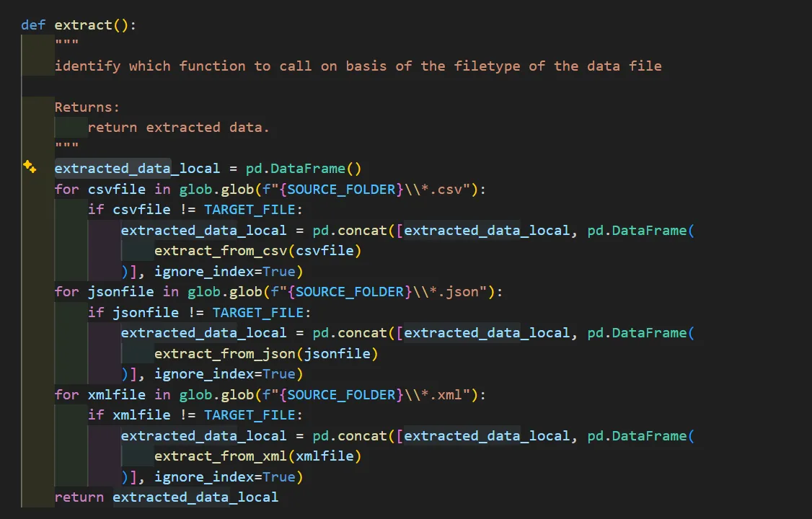Click True in the xml ignore_index argument
This screenshot has height=519, width=812.
click(280, 476)
